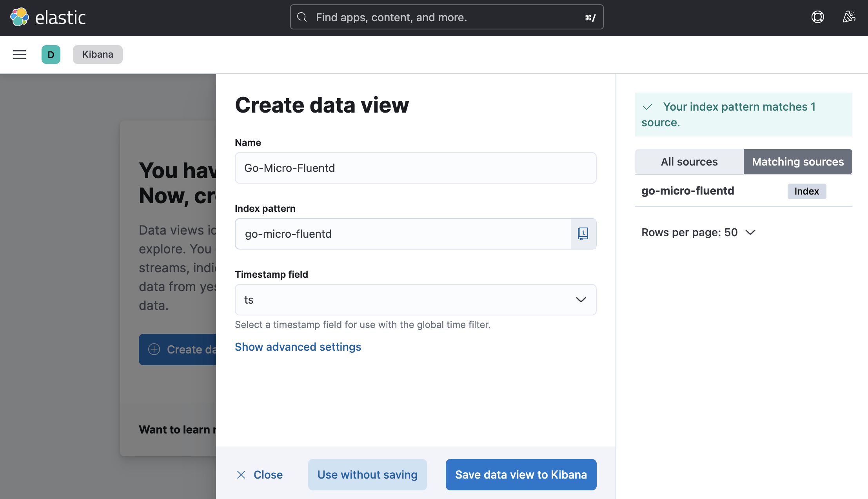Expand 'Rows per page: 50' dropdown
Viewport: 868px width, 499px height.
(x=698, y=232)
